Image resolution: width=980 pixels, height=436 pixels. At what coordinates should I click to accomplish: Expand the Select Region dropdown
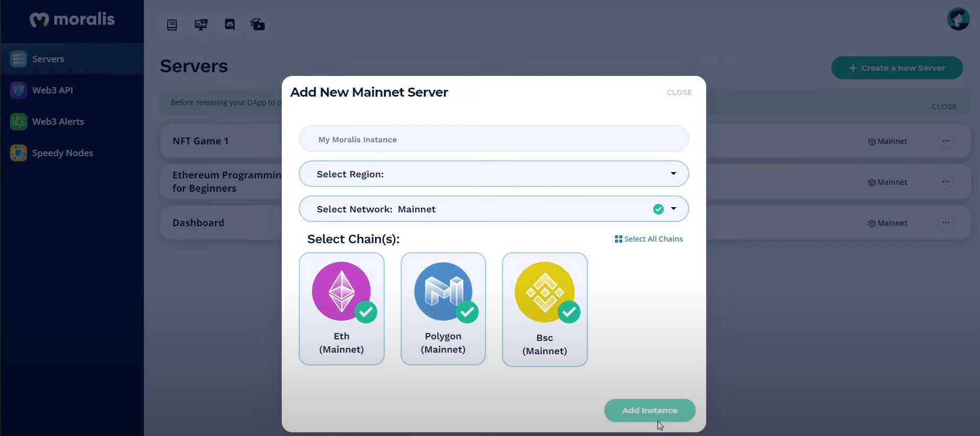pyautogui.click(x=494, y=174)
